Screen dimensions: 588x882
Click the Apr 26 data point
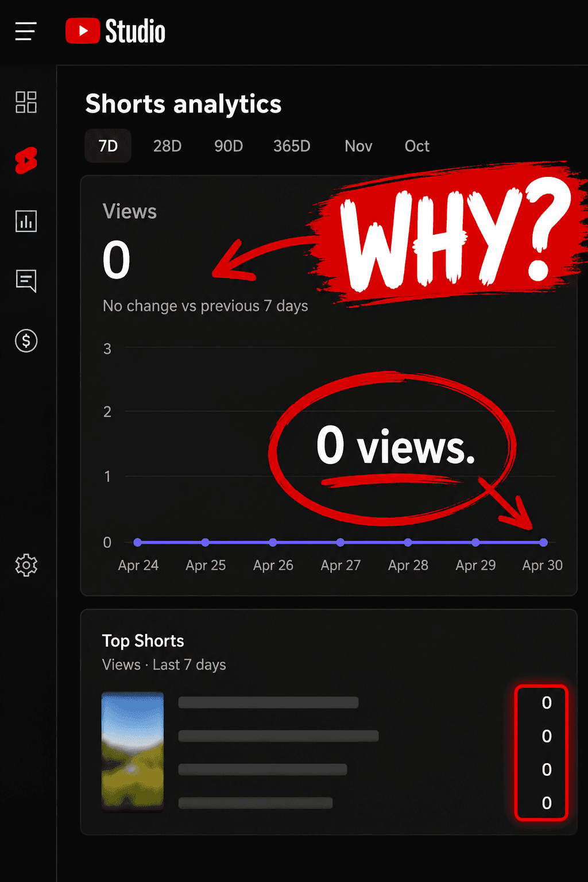pyautogui.click(x=273, y=542)
